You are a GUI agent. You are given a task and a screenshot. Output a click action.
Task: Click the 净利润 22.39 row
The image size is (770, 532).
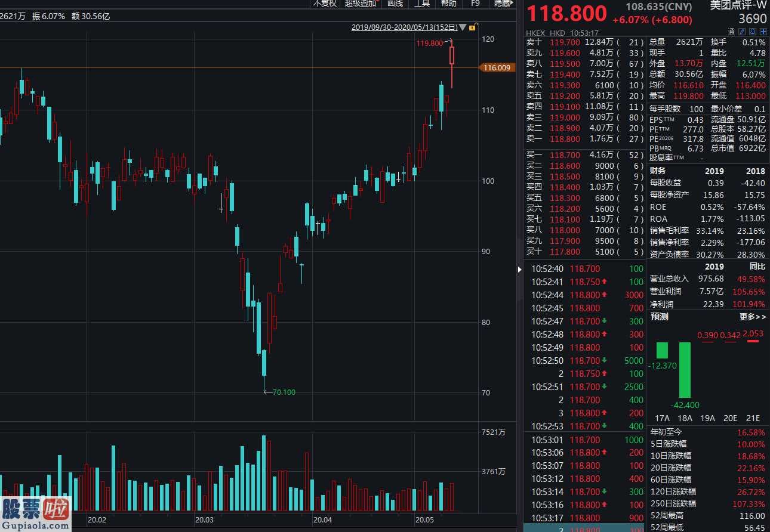(x=707, y=304)
